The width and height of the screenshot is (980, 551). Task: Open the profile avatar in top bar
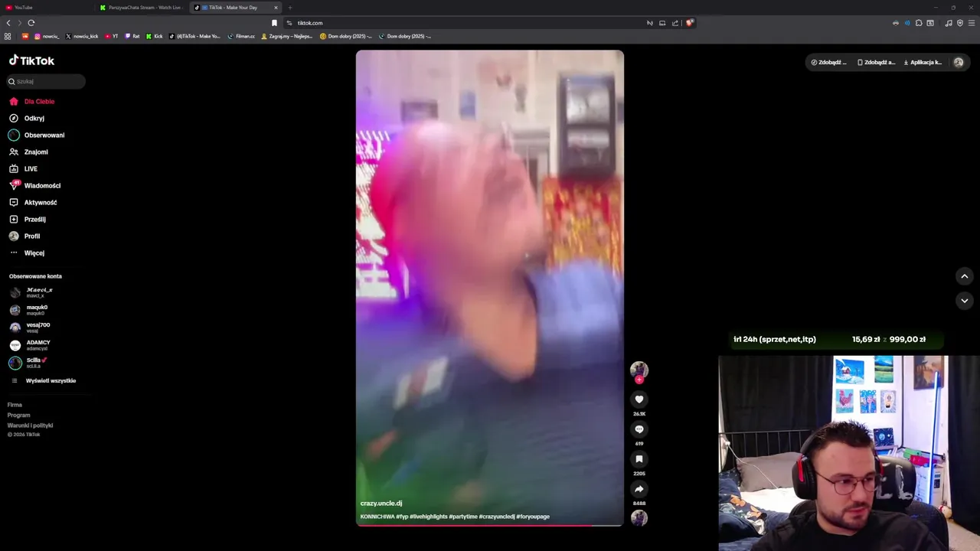[959, 62]
